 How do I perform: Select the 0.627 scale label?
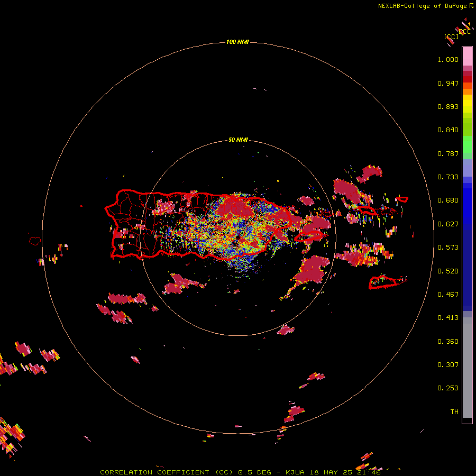(x=448, y=224)
